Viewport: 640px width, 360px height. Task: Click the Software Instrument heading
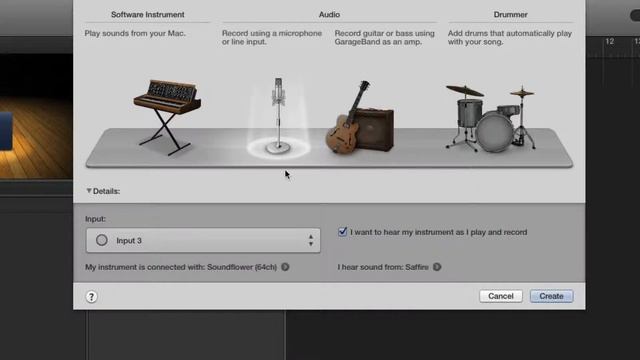click(148, 14)
